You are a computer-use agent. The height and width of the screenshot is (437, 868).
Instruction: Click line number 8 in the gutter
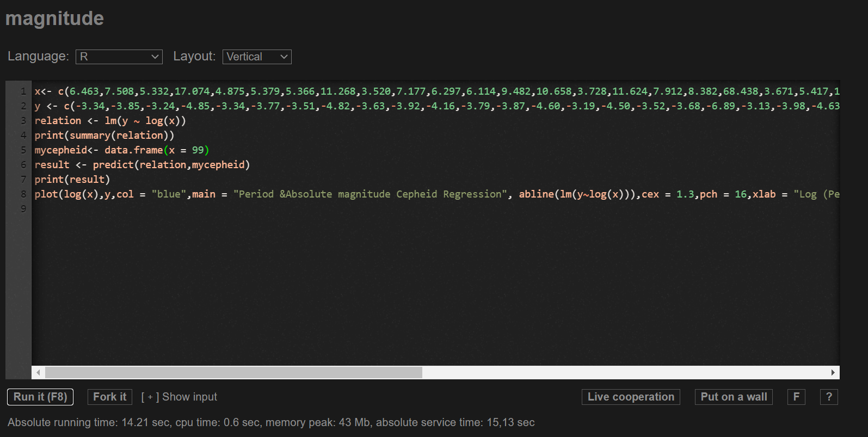23,194
